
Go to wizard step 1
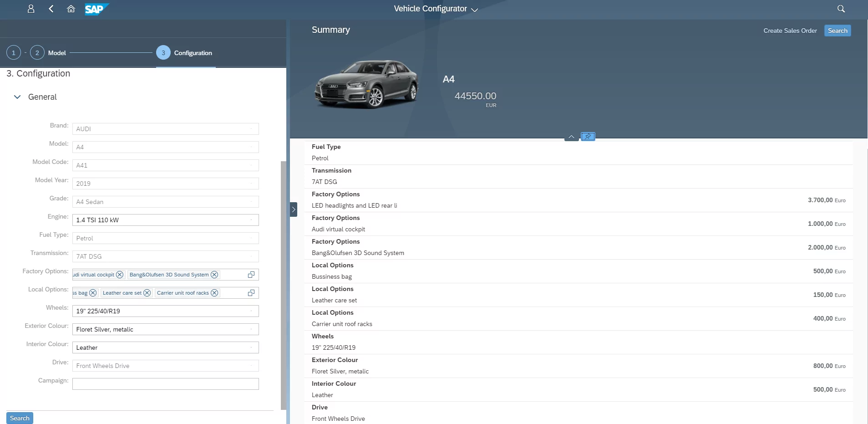click(14, 53)
